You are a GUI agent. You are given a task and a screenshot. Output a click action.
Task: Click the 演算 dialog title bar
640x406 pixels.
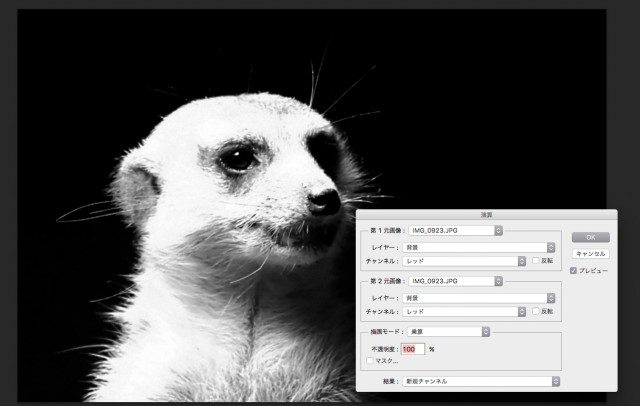[x=487, y=214]
